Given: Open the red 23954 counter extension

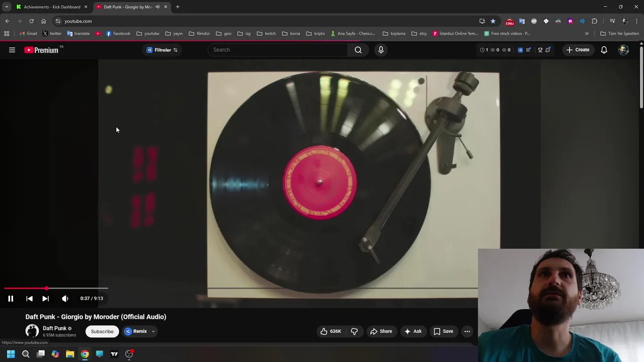Looking at the screenshot, I should tap(510, 22).
